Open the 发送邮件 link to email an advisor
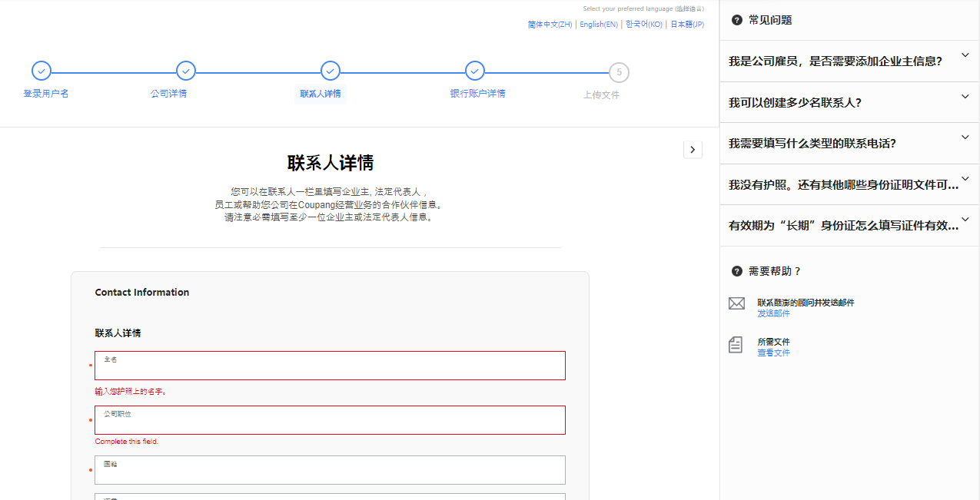 click(774, 313)
